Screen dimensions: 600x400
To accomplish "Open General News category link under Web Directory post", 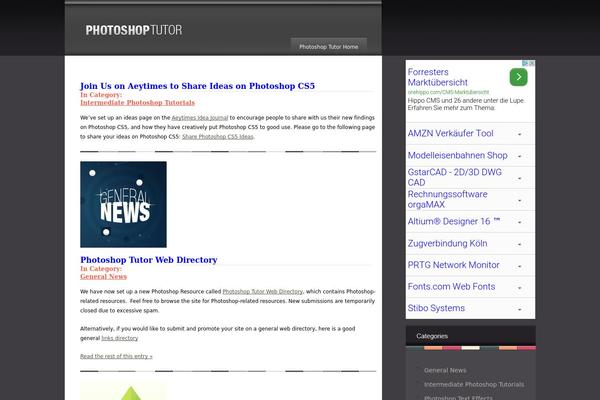I will point(103,276).
